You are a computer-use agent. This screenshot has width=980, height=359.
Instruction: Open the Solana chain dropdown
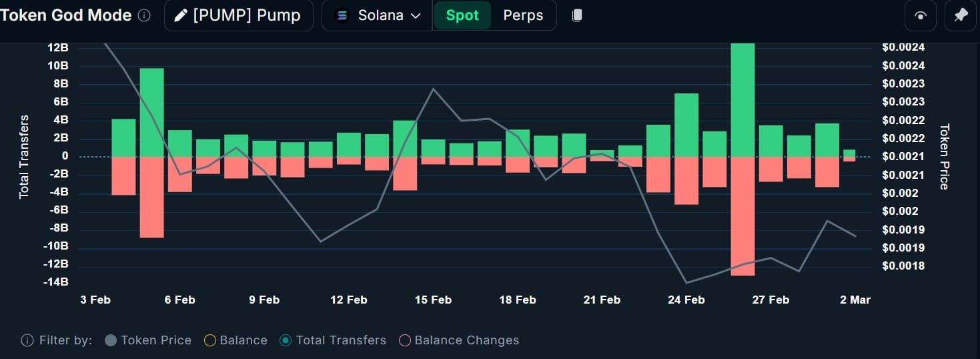coord(378,15)
